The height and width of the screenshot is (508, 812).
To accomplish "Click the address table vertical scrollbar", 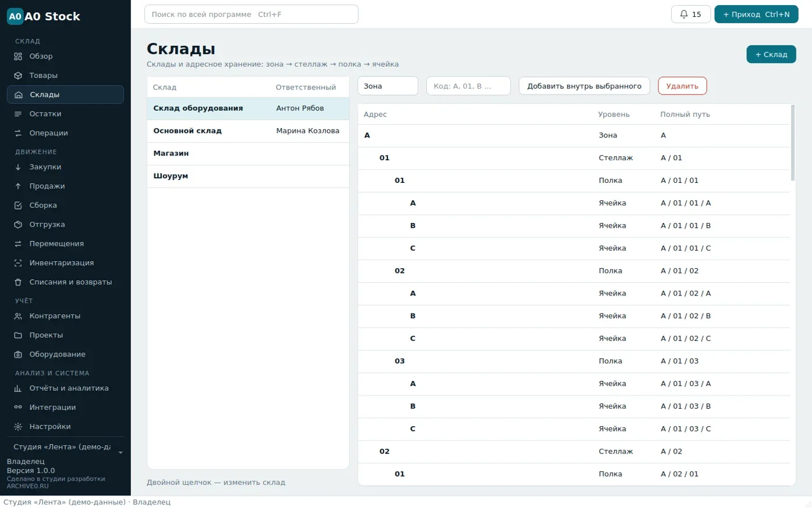I will 793,143.
